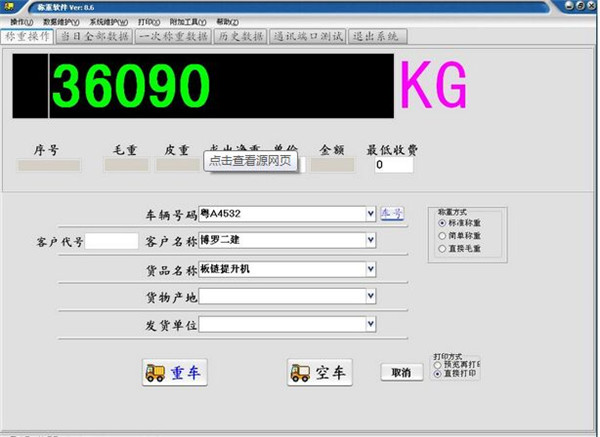600x437 pixels.
Task: Click the customer name text 博罗二建
Action: point(220,240)
